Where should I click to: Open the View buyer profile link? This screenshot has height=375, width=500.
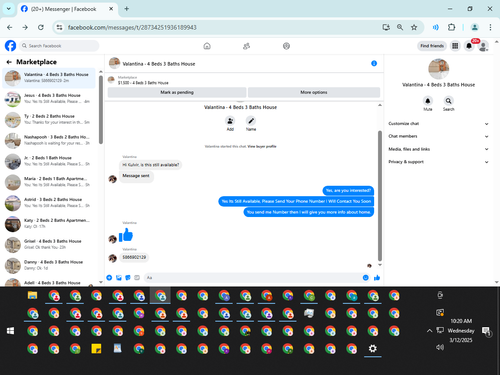(x=262, y=146)
